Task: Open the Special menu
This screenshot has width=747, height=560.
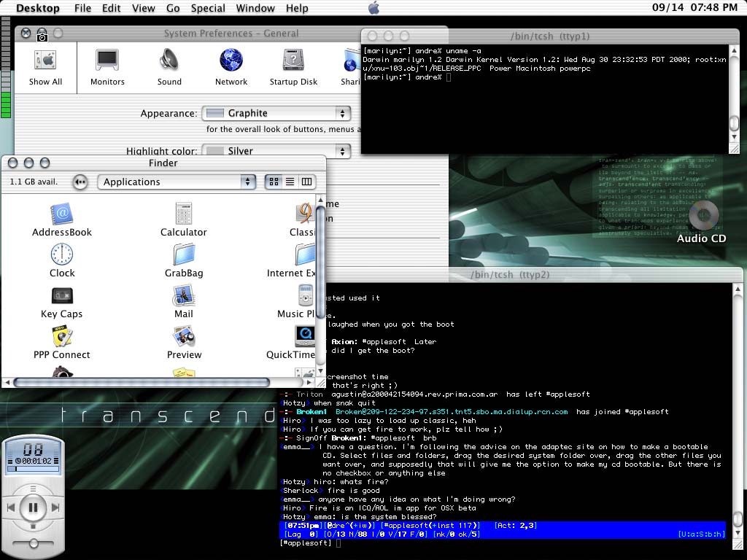Action: tap(208, 8)
